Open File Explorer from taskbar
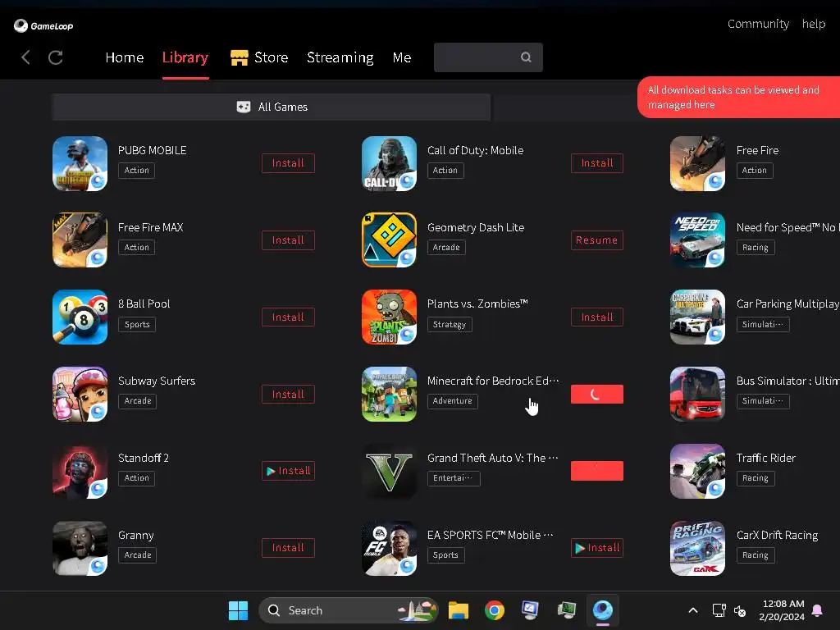This screenshot has width=840, height=630. point(459,610)
